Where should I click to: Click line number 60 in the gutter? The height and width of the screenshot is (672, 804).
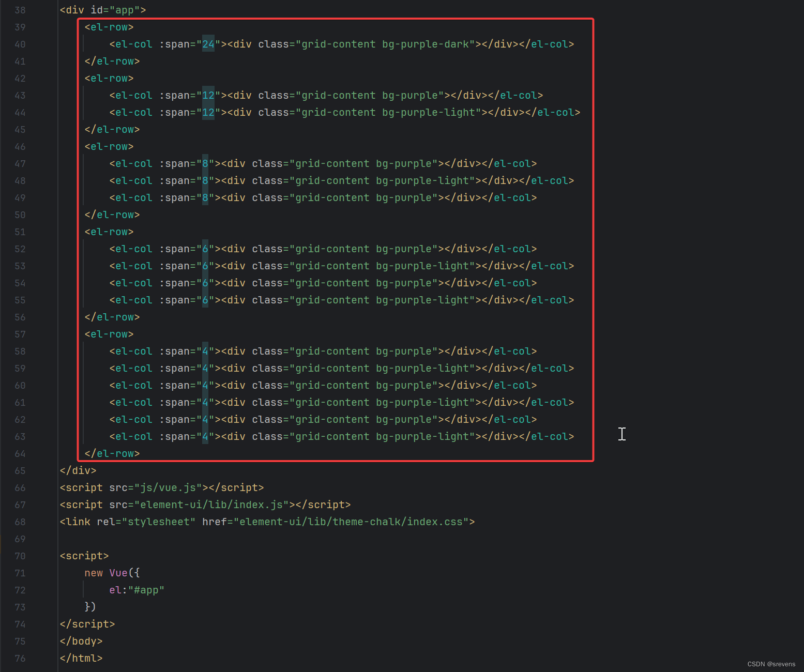pyautogui.click(x=20, y=385)
